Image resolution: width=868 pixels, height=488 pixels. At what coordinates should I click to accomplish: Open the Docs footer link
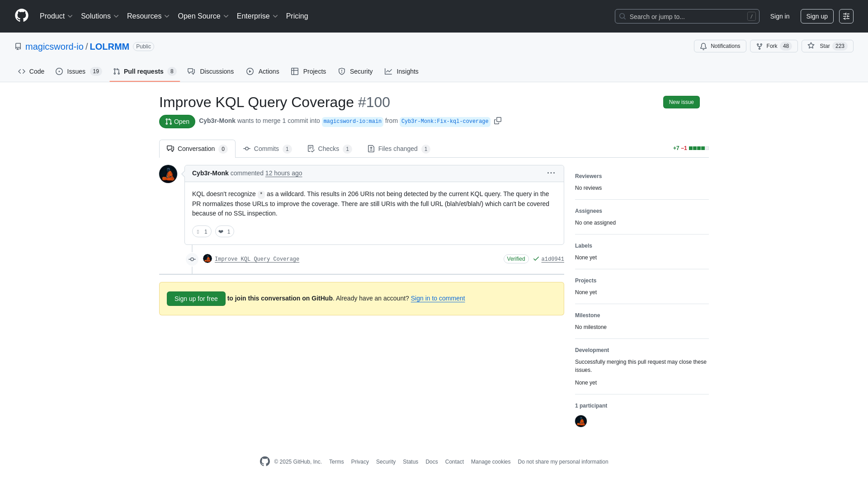tap(432, 462)
